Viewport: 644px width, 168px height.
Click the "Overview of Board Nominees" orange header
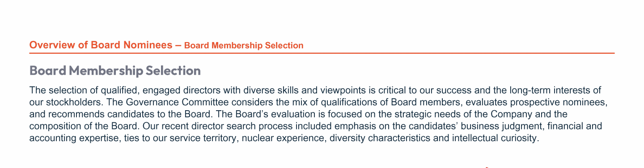101,45
